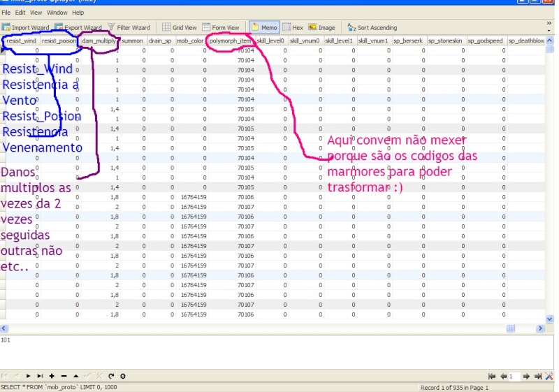Click the previous record navigation icon
Screen dimensions: 559x392
(16, 376)
